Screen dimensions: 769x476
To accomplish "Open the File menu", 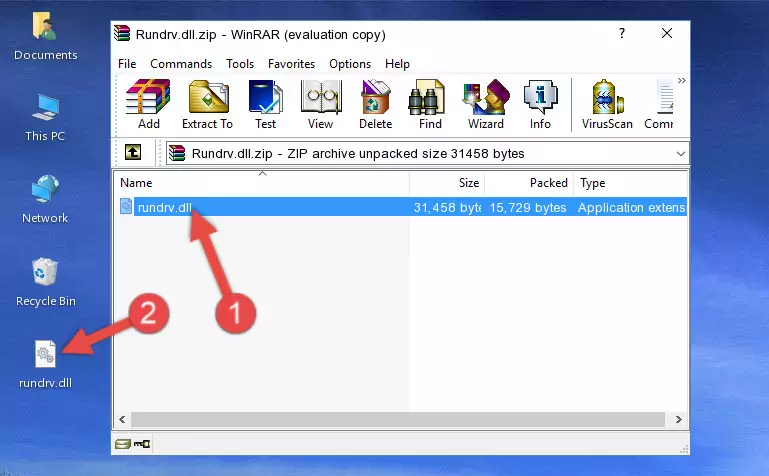I will pos(127,64).
